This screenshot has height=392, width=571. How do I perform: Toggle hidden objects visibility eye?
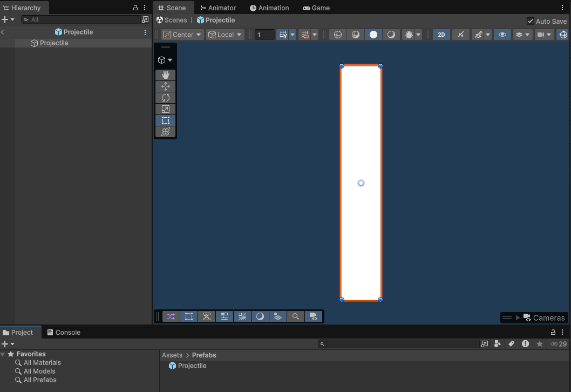(x=502, y=35)
